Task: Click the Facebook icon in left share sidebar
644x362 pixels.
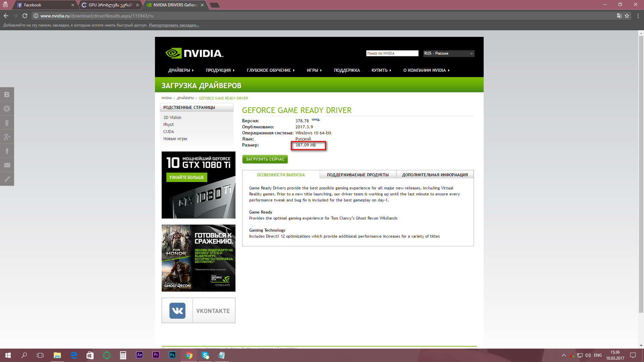Action: pos(7,151)
